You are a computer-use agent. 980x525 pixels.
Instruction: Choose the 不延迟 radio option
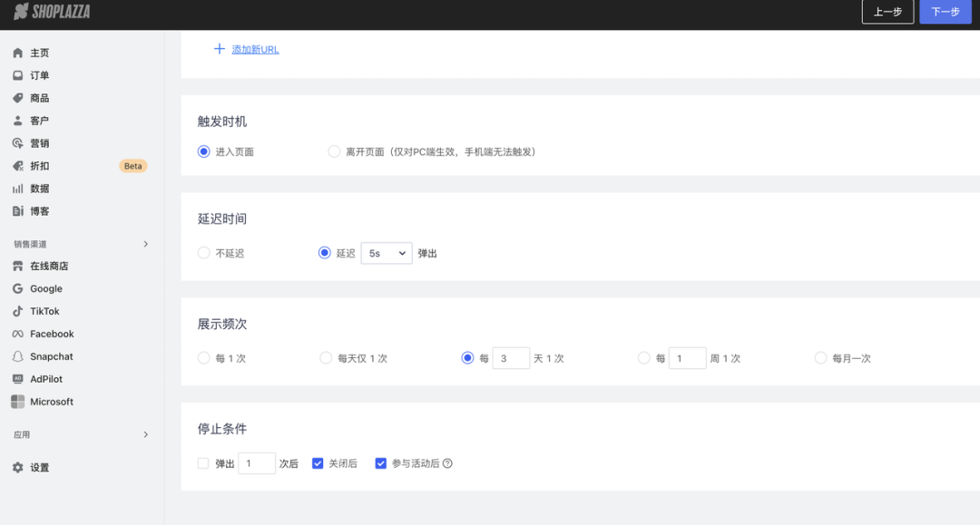(x=204, y=253)
